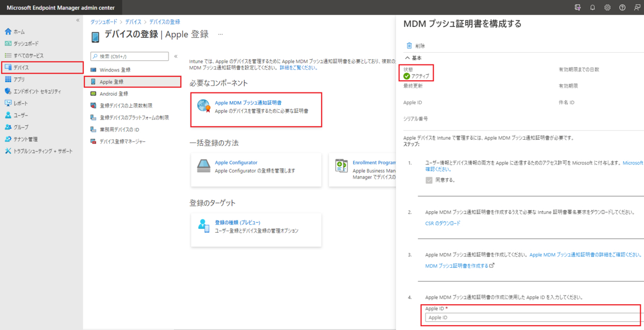Click CSR のダウンロード link
The image size is (644, 330).
pyautogui.click(x=442, y=223)
